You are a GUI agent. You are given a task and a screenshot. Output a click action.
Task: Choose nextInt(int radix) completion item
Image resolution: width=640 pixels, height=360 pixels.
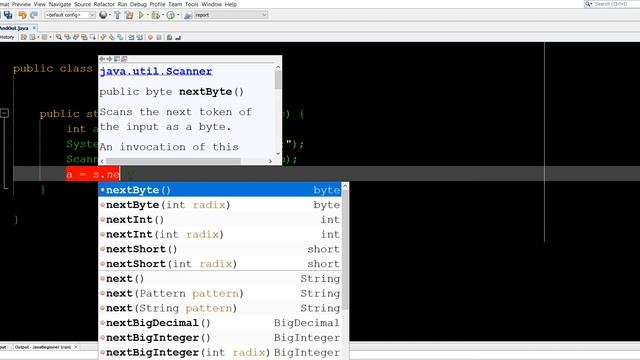[x=220, y=234]
